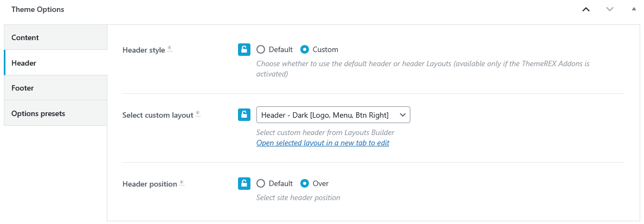Click the asterisk next to Select custom layout
Viewport: 644px width, 224px height.
coord(198,114)
